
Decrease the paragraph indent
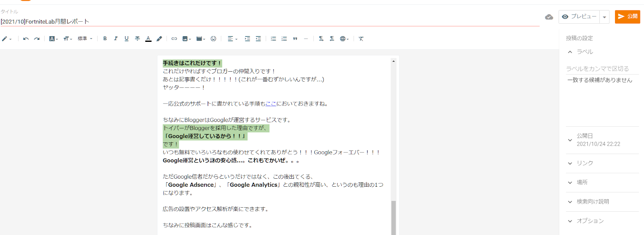pyautogui.click(x=258, y=39)
